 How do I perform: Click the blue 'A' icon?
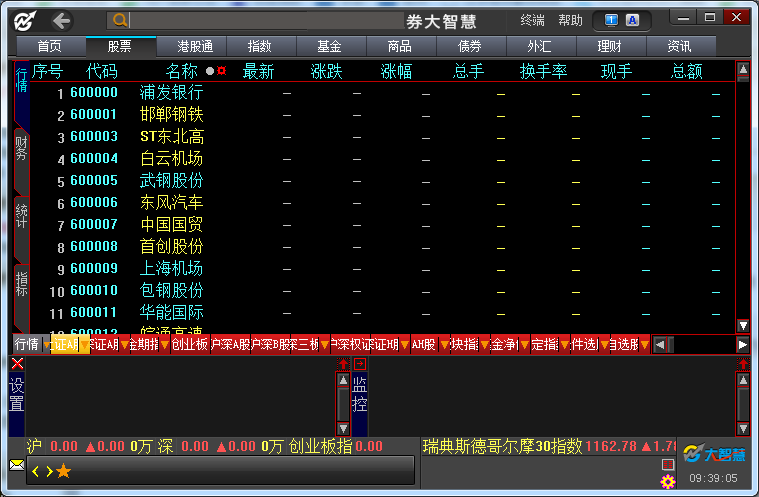point(632,20)
